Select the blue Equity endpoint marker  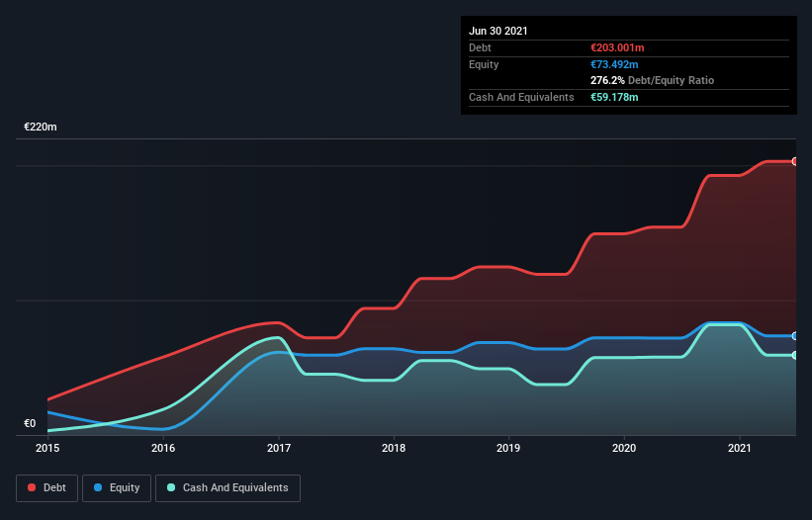(x=795, y=336)
